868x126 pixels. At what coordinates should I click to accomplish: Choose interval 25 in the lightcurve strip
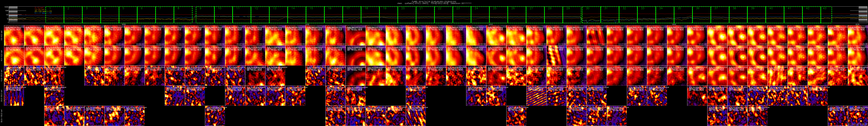tap(499, 15)
